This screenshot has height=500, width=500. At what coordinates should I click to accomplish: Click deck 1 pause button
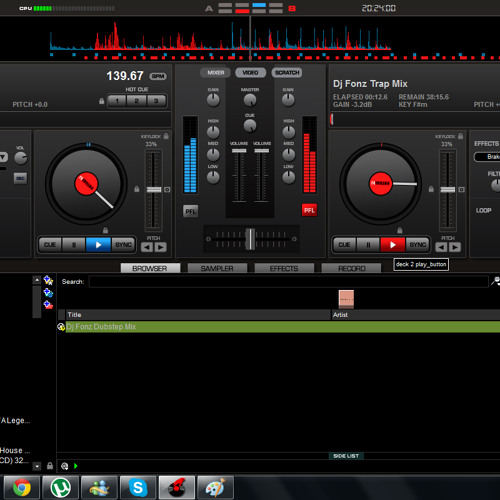74,245
